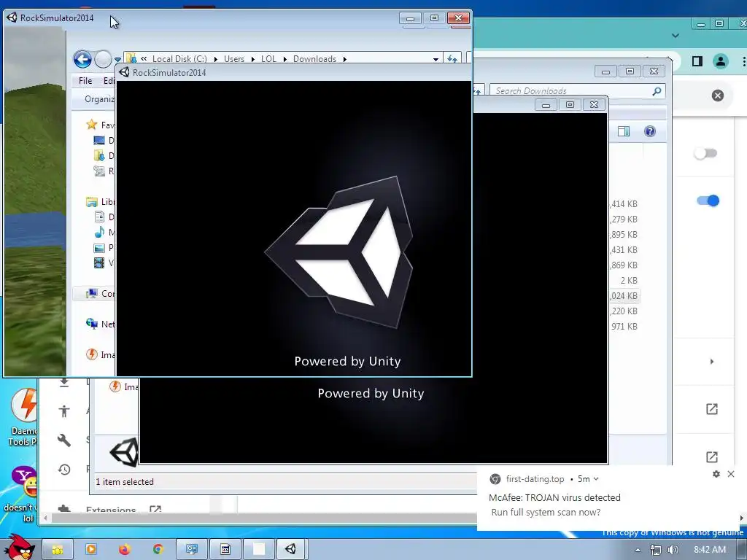The width and height of the screenshot is (747, 560).
Task: Click the Chrome settings reset clock icon
Action: pos(64,470)
